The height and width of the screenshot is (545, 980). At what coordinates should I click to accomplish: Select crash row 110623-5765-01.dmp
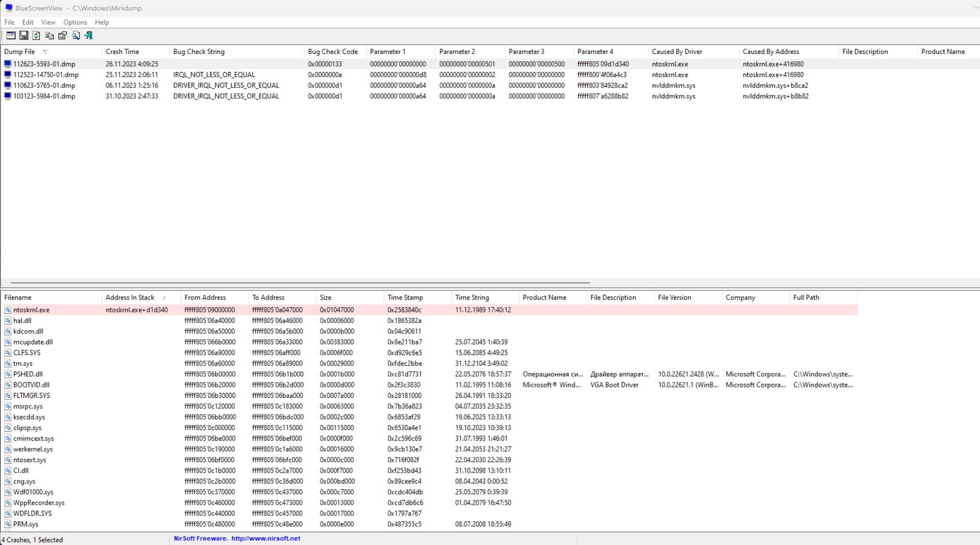coord(490,85)
